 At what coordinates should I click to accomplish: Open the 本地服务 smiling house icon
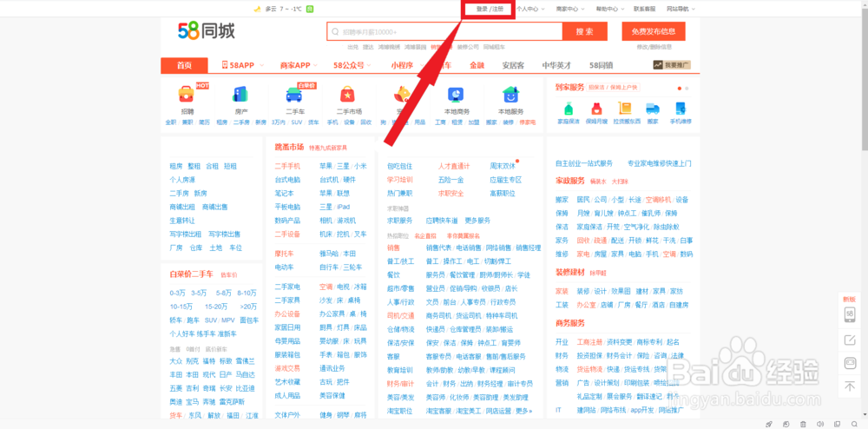(x=510, y=95)
